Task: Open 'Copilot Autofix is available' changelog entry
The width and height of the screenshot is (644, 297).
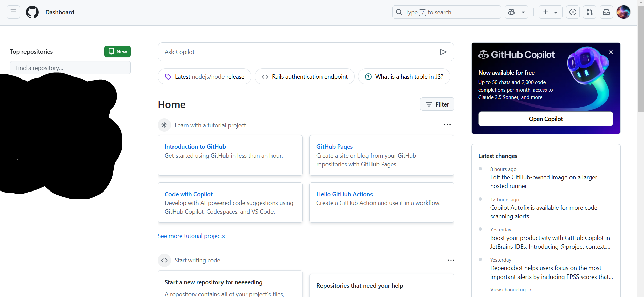Action: point(544,212)
